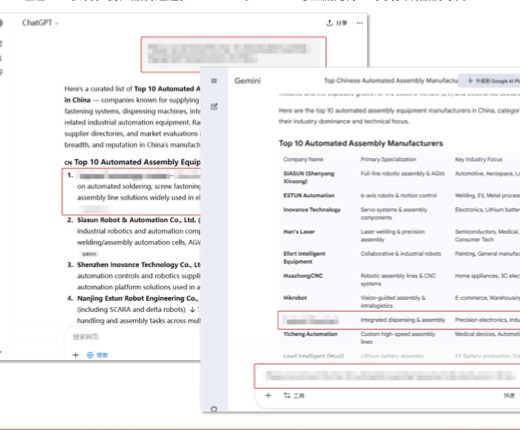This screenshot has width=520, height=430.
Task: Toggle the globe search button in ChatGPT composer
Action: coord(97,355)
